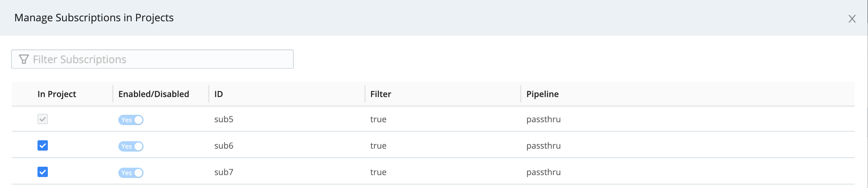Viewport: 868px width, 188px height.
Task: Disable the sub6 enabled toggle
Action: 131,147
